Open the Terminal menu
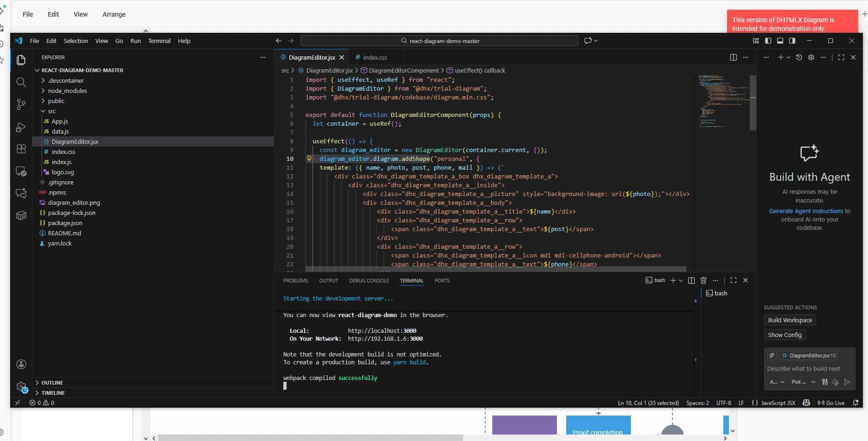Viewport: 868px width, 441px height. click(x=159, y=41)
